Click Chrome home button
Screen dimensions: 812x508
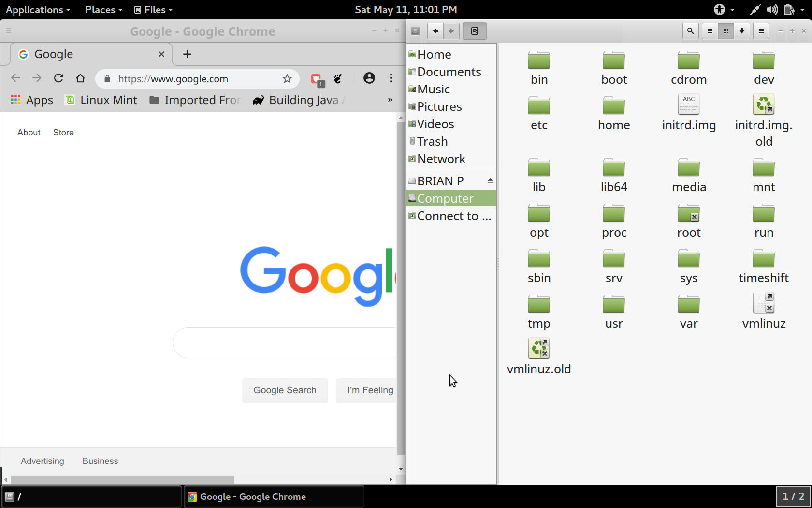tap(80, 78)
